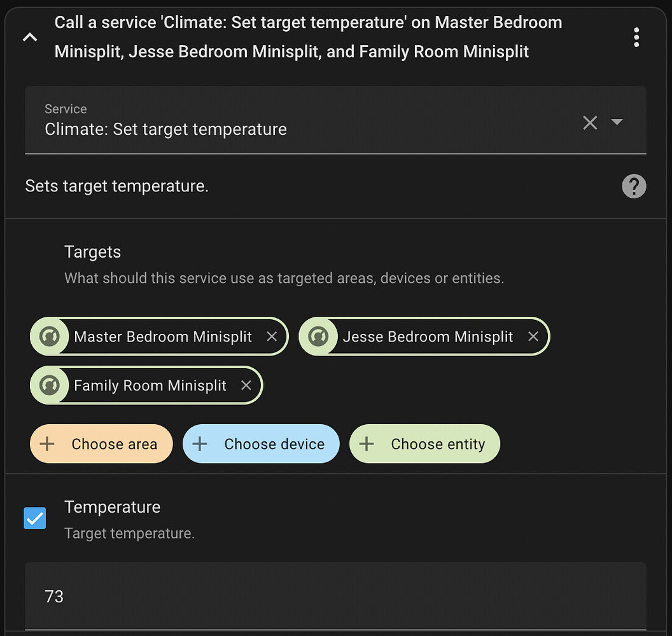Open the help for Set target temperature

tap(634, 186)
